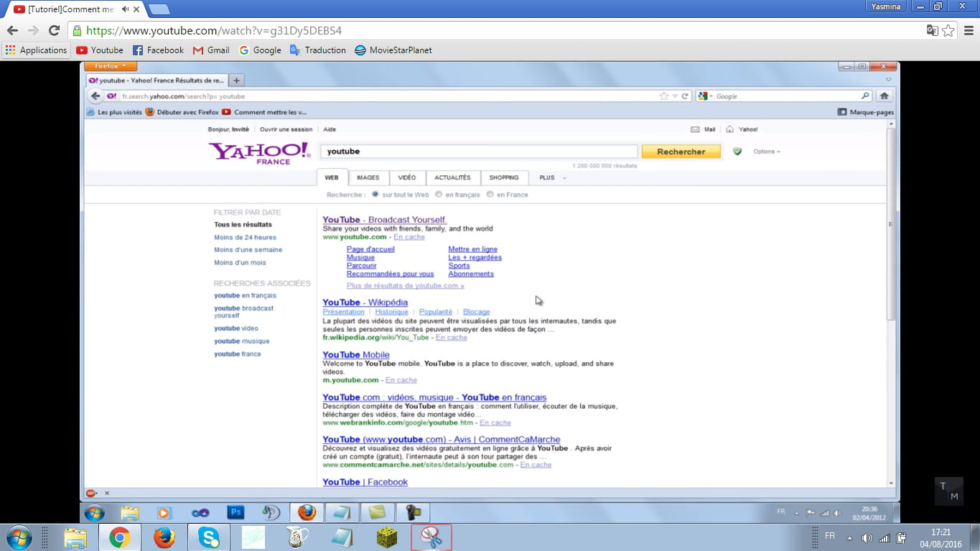Open Skype from the bottom taskbar
Screen dimensions: 980x551
(208, 538)
